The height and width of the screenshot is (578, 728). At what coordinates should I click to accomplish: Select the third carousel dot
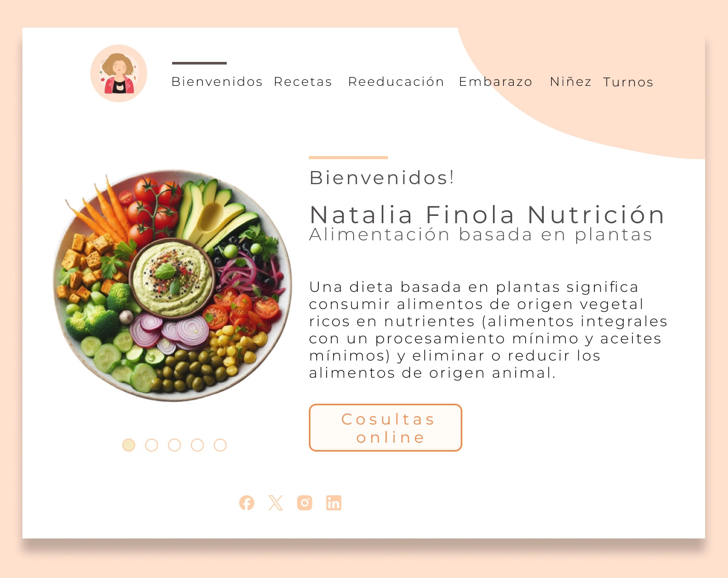174,445
